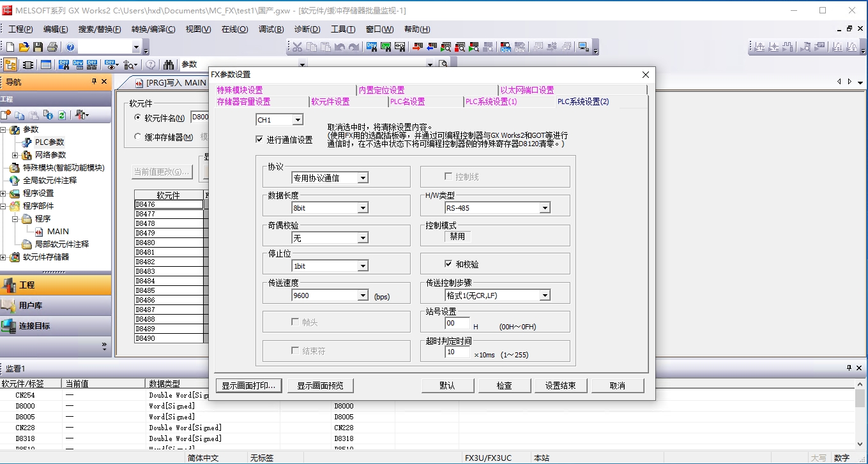Click the blue Help question mark icon

(x=70, y=47)
